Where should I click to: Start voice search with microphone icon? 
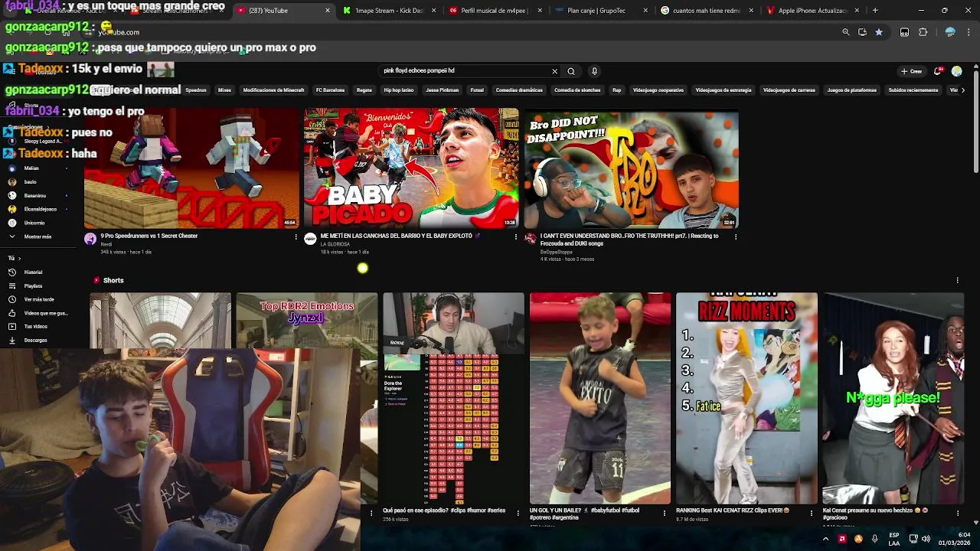[594, 71]
